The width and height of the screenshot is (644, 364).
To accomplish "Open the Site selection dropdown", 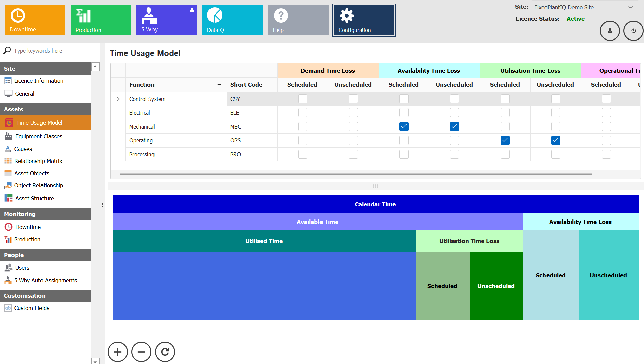I will tap(585, 7).
